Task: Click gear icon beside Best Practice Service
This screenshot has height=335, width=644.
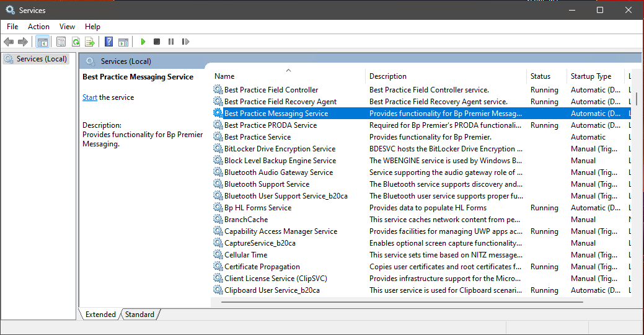Action: 218,136
